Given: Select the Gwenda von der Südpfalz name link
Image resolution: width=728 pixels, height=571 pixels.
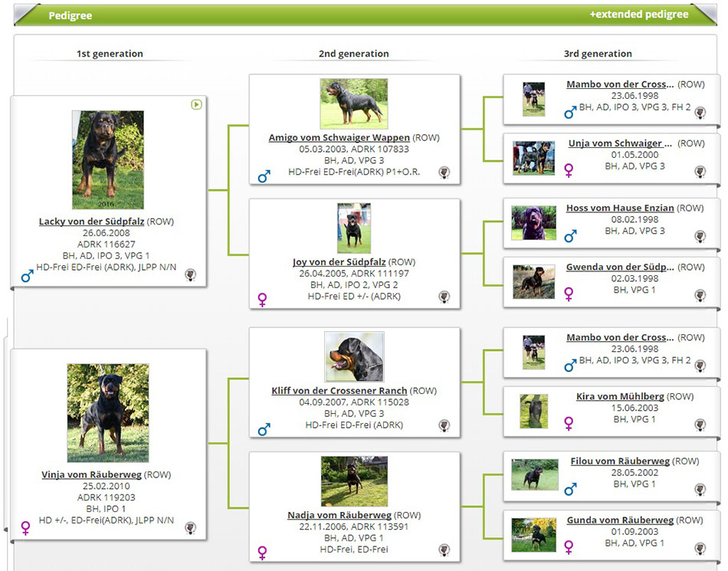Looking at the screenshot, I should (620, 267).
